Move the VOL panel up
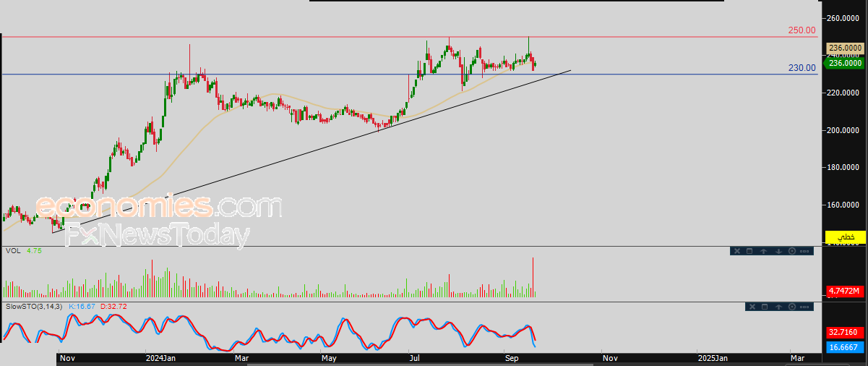 tap(763, 251)
